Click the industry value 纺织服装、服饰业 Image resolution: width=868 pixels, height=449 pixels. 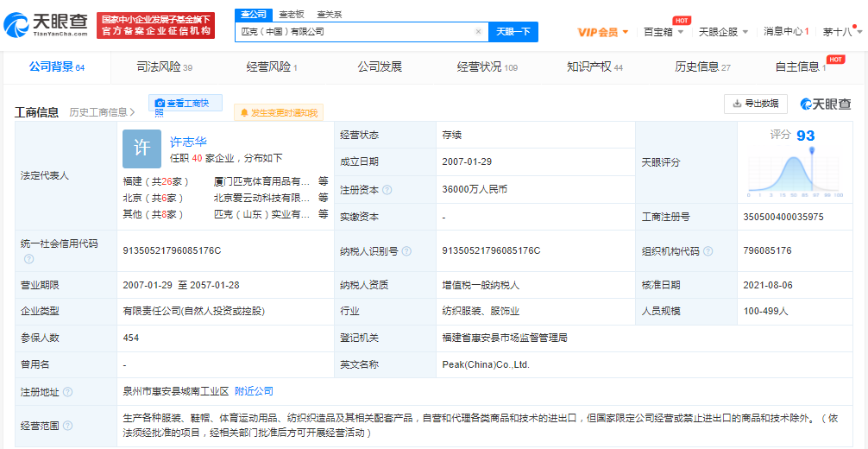click(481, 311)
